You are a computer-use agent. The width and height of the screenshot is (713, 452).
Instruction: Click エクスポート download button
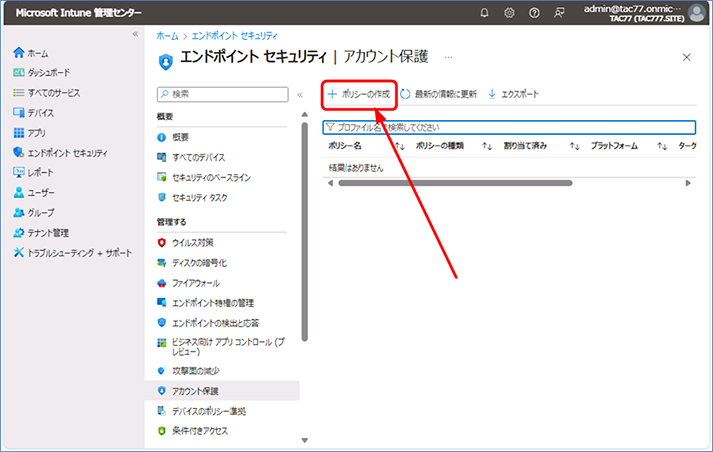coord(513,94)
